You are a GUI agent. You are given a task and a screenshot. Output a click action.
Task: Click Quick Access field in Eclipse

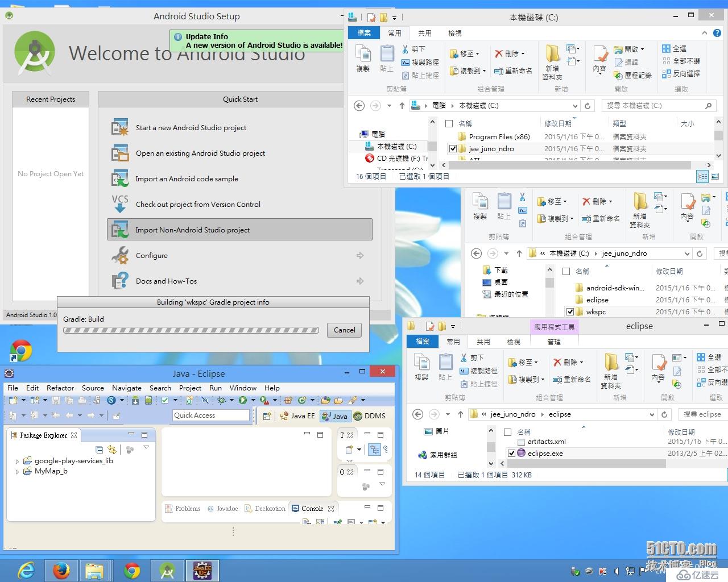pos(211,415)
